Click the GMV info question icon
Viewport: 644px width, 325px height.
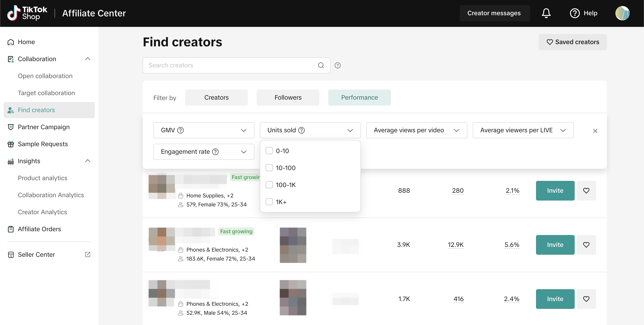click(x=180, y=130)
